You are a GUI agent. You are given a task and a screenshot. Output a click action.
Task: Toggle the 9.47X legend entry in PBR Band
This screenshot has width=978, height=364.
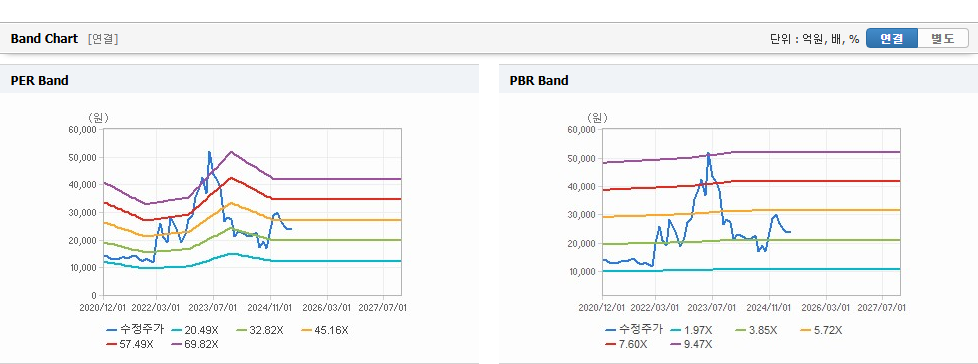point(690,343)
